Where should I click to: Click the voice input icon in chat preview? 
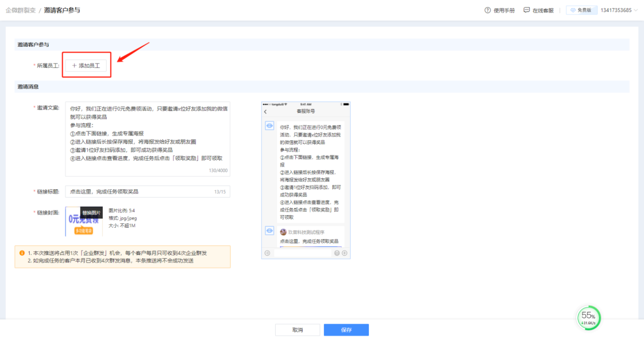pyautogui.click(x=267, y=253)
